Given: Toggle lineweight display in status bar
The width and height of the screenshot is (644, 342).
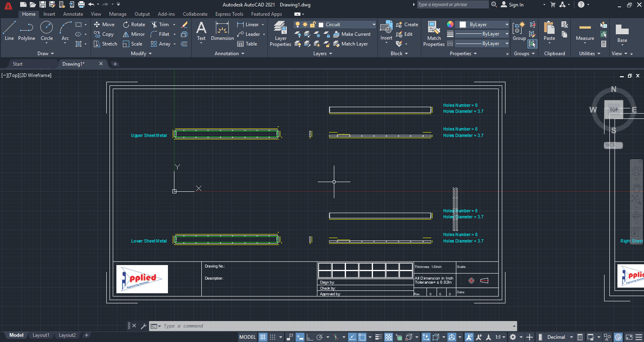Looking at the screenshot, I should 379,337.
